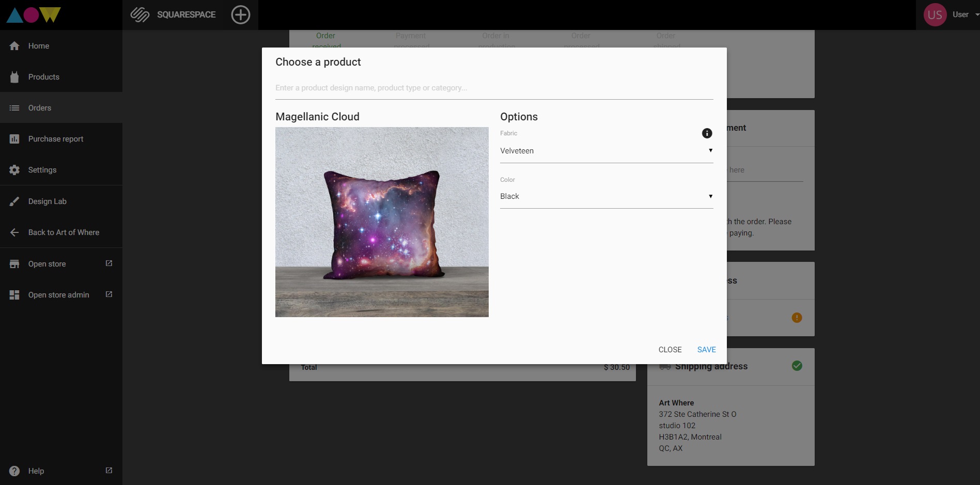Screen dimensions: 980x485
Task: Open the Color Black dropdown
Action: (x=606, y=196)
